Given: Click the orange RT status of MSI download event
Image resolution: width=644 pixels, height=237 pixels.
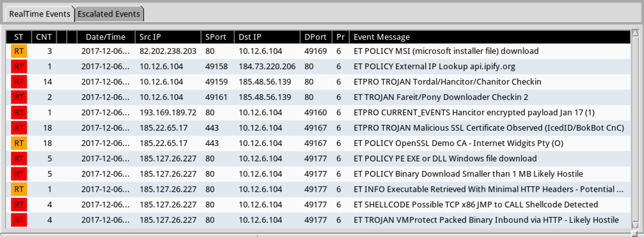Looking at the screenshot, I should point(19,51).
